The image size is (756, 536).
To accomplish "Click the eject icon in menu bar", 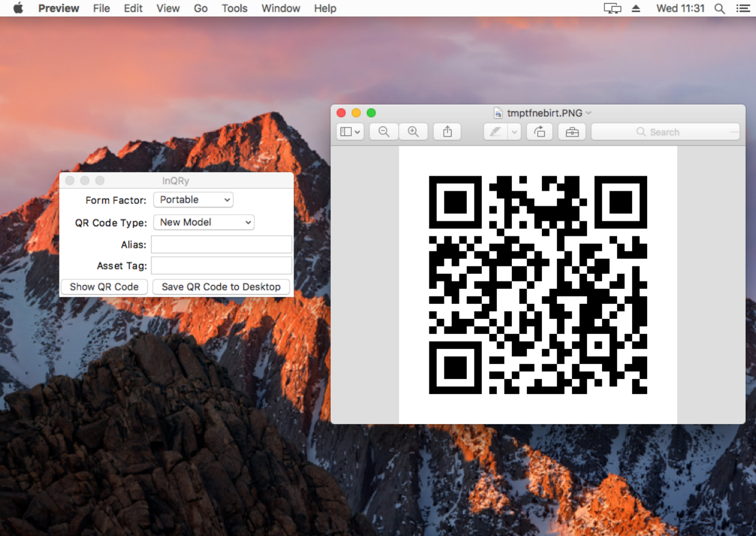I will 636,8.
